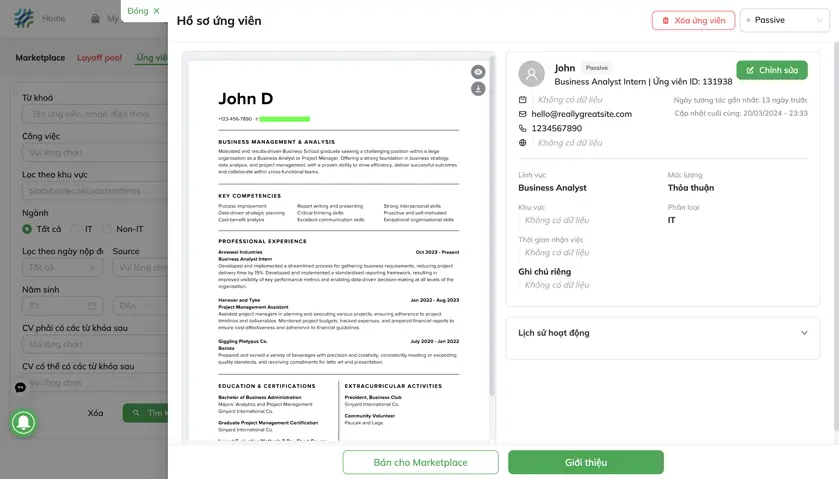Click the candidate avatar icon for John

pos(531,74)
